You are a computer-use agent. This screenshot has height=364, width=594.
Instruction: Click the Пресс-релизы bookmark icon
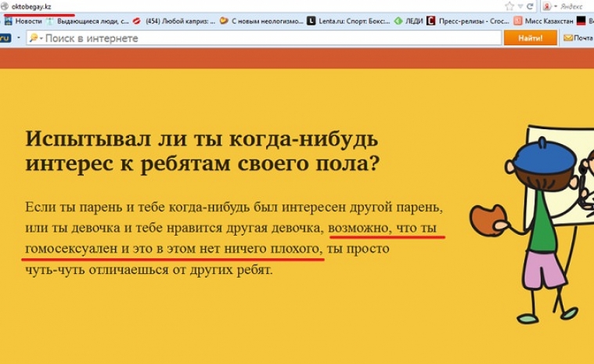[431, 21]
